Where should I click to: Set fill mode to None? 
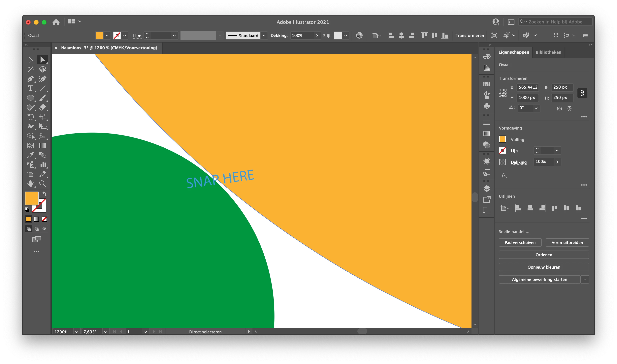44,219
